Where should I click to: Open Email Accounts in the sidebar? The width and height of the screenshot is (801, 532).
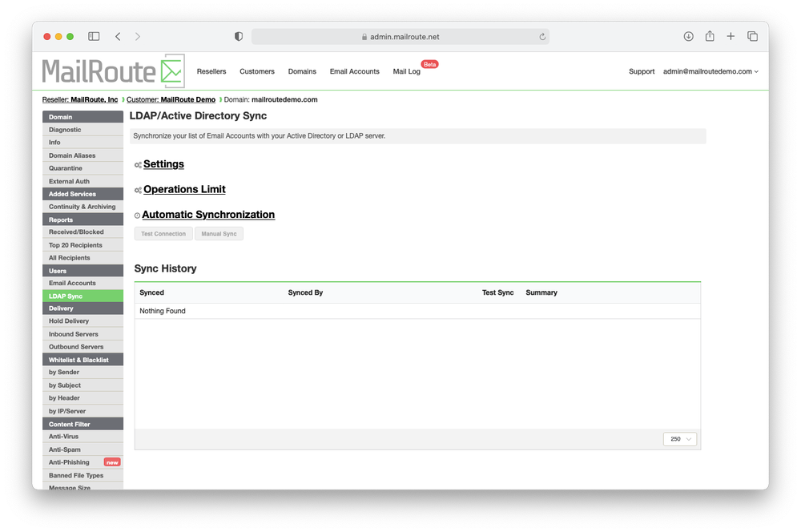pos(83,283)
